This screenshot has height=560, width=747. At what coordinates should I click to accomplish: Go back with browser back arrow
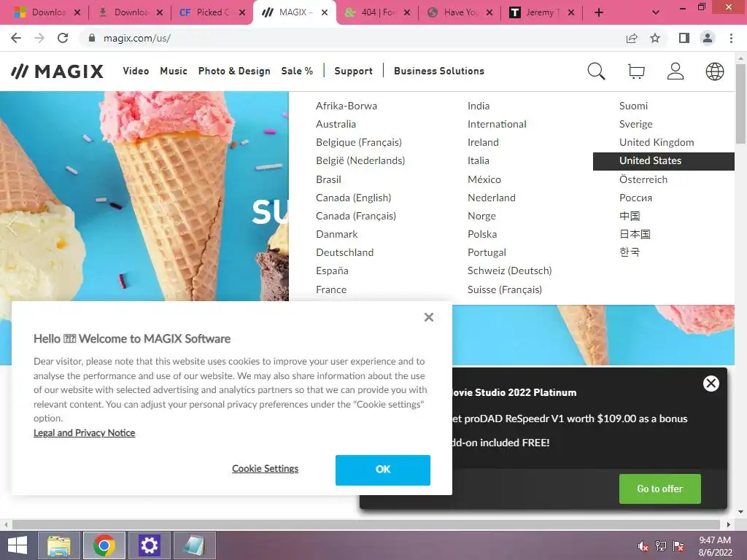click(x=16, y=38)
